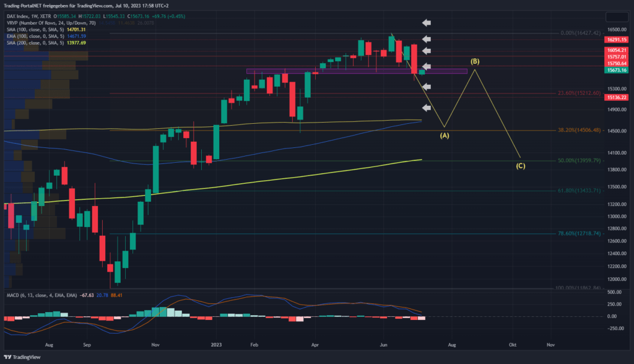This screenshot has height=364, width=634.
Task: Open the DAX Index symbol legend
Action: pos(25,15)
